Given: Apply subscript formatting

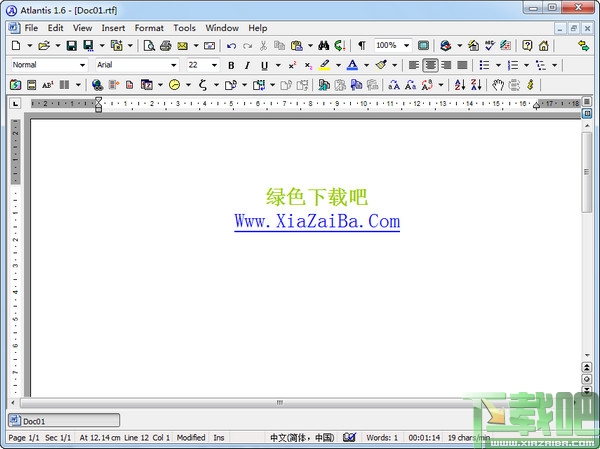Looking at the screenshot, I should point(308,65).
